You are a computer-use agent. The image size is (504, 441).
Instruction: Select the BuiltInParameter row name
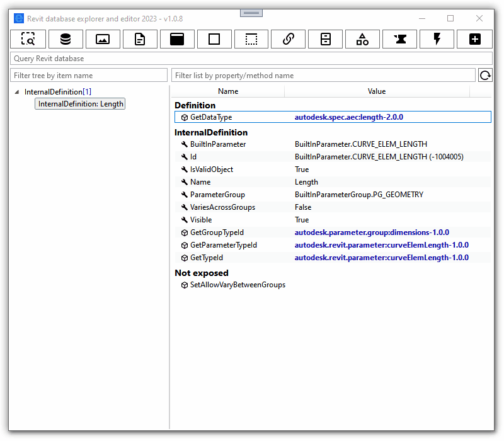tap(218, 144)
